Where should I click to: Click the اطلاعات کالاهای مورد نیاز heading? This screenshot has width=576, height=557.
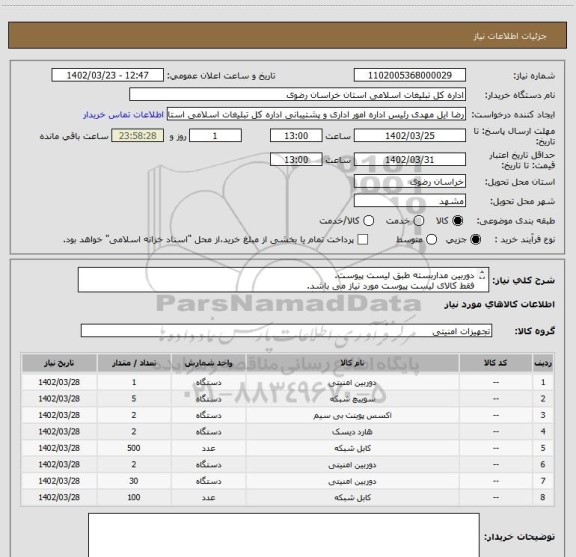click(500, 305)
